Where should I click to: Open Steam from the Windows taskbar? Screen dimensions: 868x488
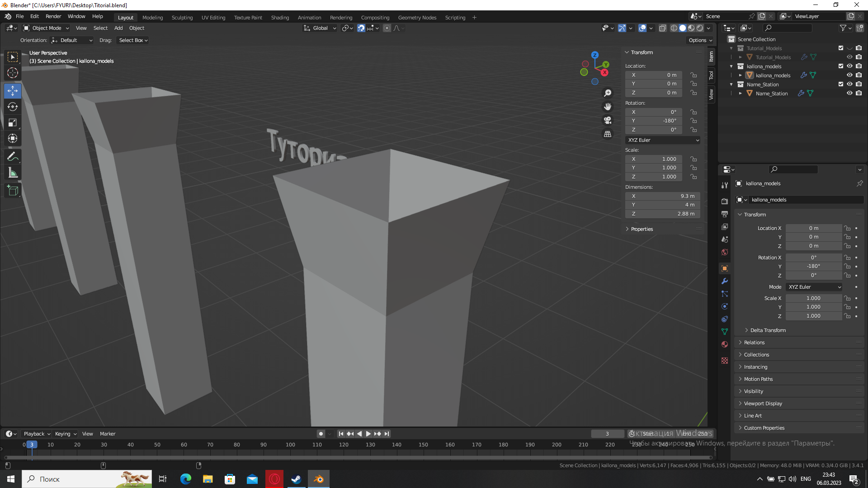tap(296, 479)
